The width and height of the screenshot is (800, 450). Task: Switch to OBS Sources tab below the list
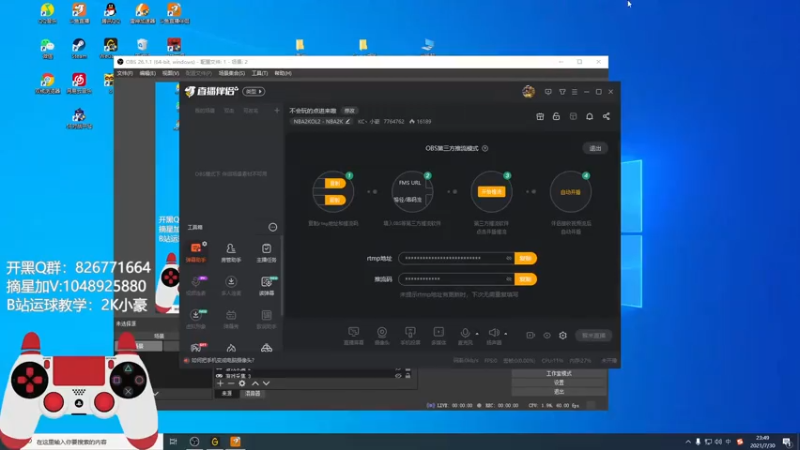pyautogui.click(x=227, y=393)
